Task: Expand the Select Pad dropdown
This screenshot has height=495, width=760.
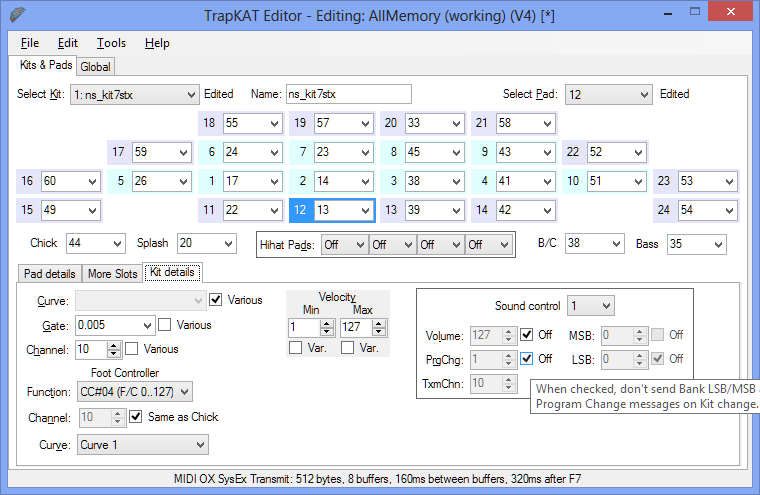Action: pyautogui.click(x=608, y=95)
